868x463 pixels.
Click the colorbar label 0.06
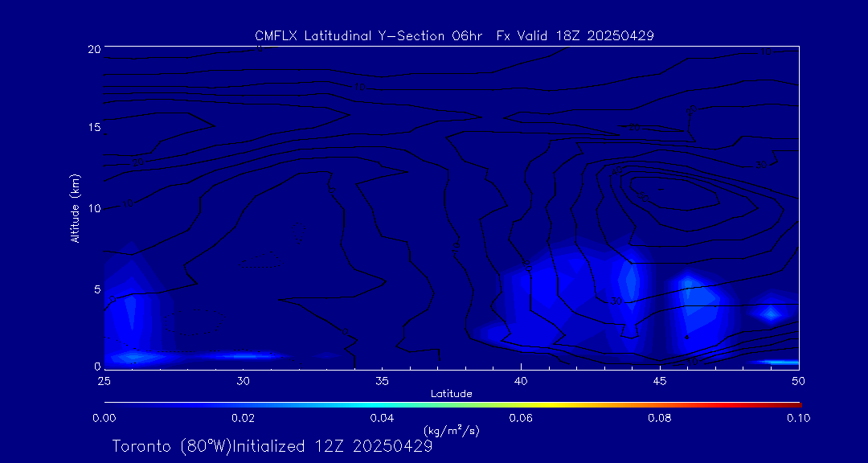click(x=521, y=418)
